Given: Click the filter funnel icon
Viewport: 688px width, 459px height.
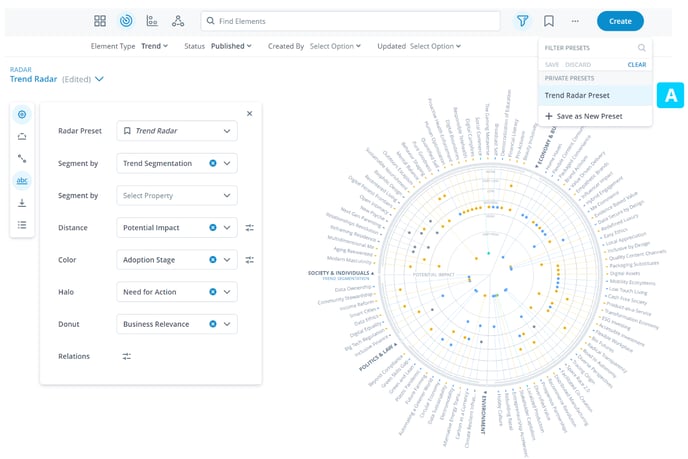Looking at the screenshot, I should coord(523,21).
